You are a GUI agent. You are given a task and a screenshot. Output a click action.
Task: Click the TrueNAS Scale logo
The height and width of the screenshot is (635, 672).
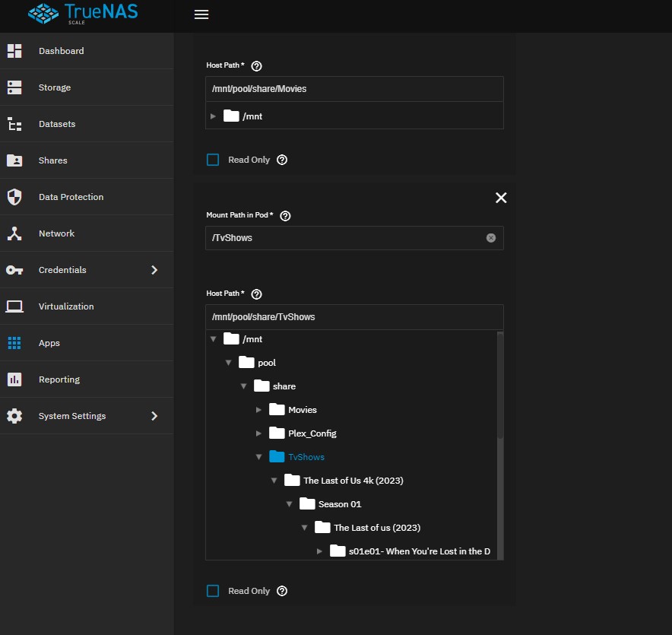83,14
